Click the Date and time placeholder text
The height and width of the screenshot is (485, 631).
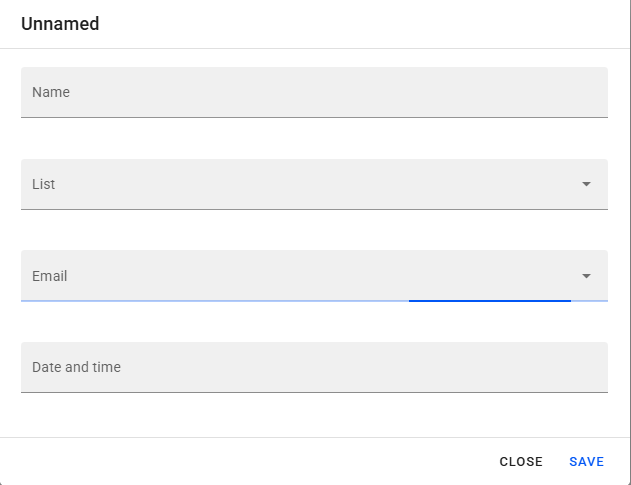coord(76,367)
